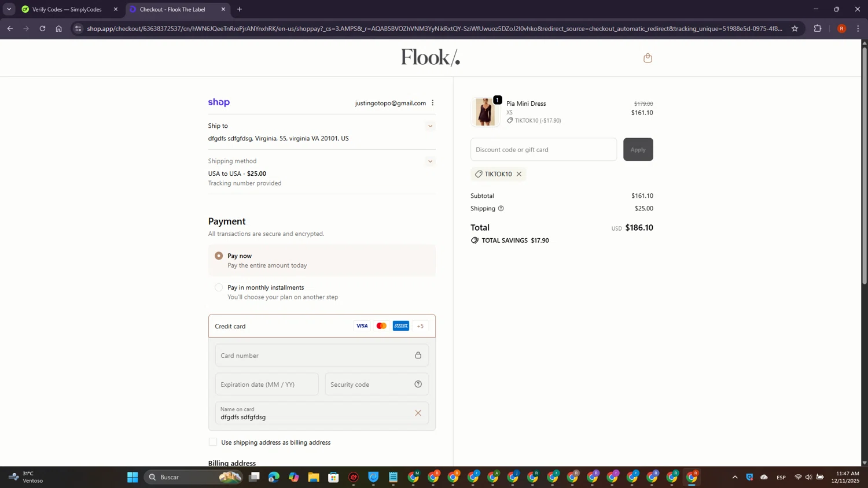868x488 pixels.
Task: Remove the TIKTOK10 discount code
Action: pyautogui.click(x=519, y=174)
